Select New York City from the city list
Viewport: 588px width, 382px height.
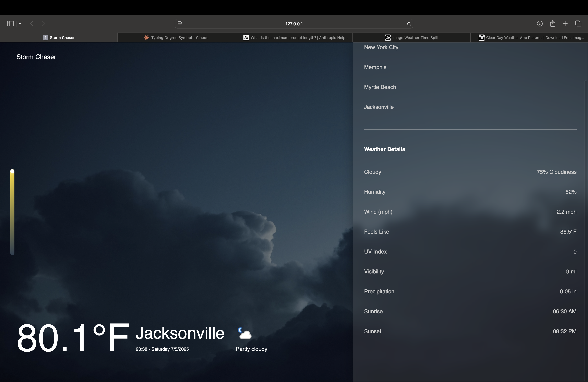(x=381, y=47)
